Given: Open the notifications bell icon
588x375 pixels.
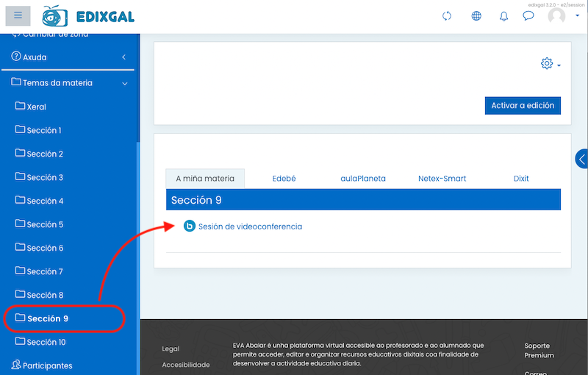Looking at the screenshot, I should click(503, 16).
